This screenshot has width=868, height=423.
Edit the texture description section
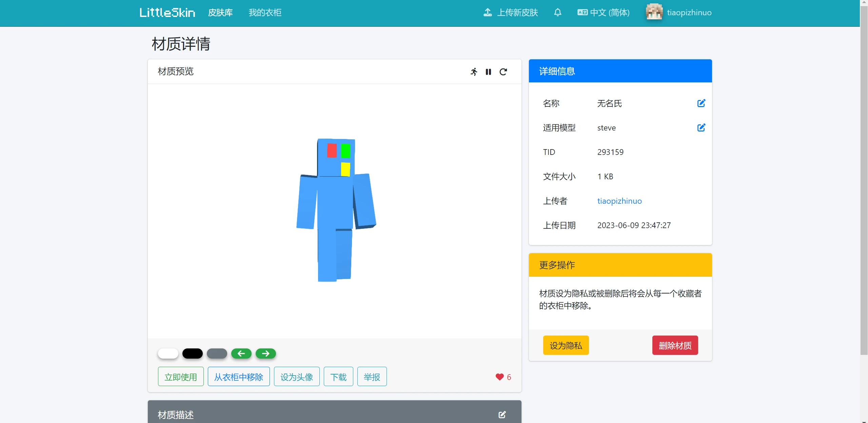click(502, 415)
